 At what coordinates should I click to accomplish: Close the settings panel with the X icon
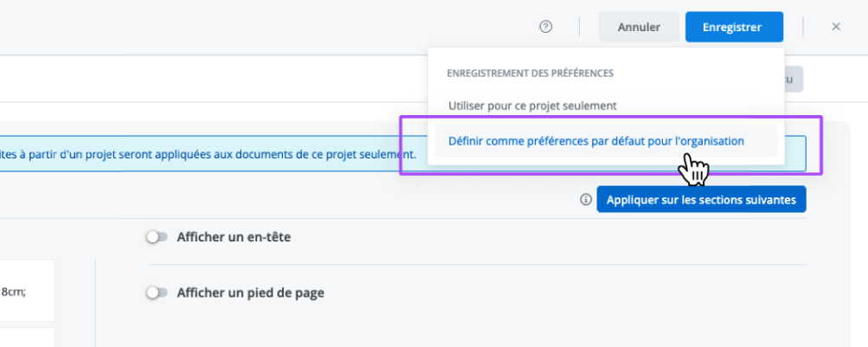tap(836, 27)
